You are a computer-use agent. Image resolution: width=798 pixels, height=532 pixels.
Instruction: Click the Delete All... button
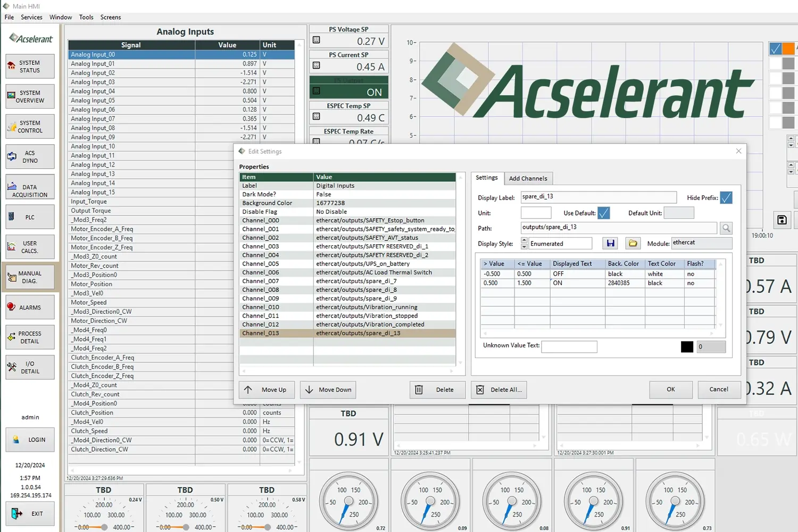(x=499, y=390)
